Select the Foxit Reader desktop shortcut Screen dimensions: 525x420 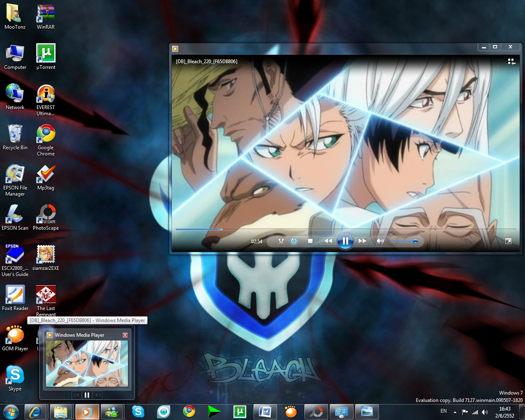tap(15, 299)
